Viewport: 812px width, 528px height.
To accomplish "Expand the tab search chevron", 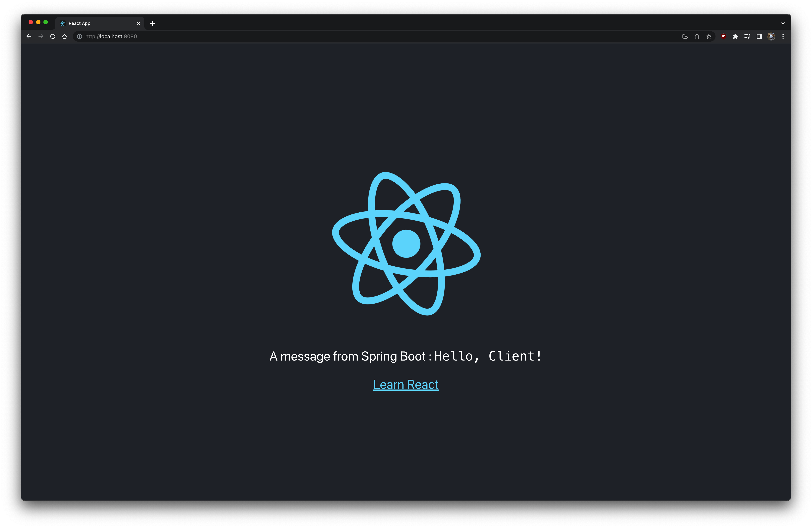I will pos(783,24).
